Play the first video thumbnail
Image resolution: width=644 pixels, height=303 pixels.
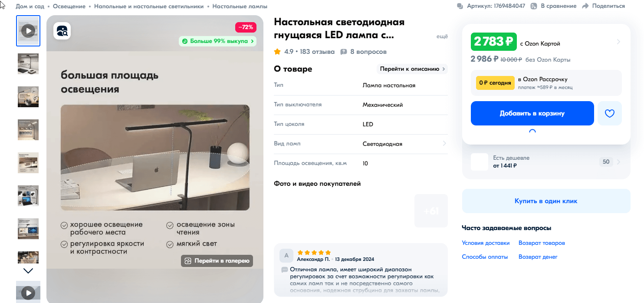tap(28, 31)
